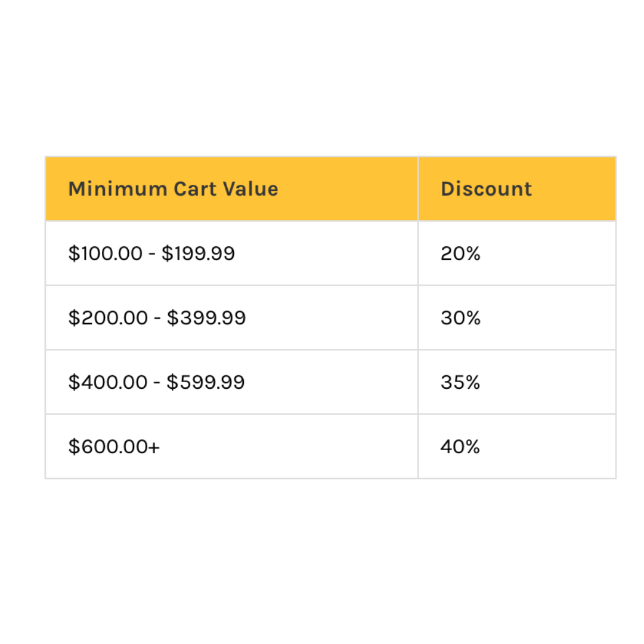Click the $400.00 - $599.99 range cell

(x=156, y=382)
